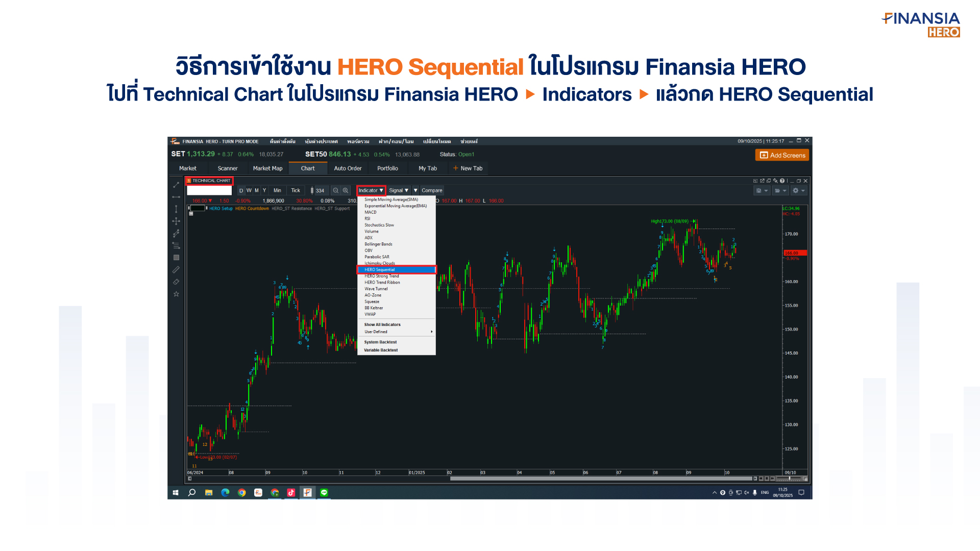Toggle the Tick chart period
The image size is (980, 551).
point(296,190)
